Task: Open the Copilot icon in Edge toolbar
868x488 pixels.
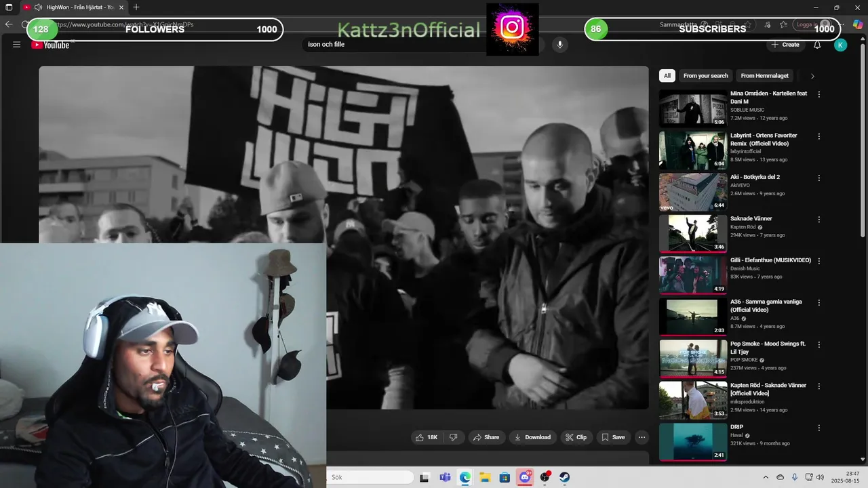Action: (857, 24)
